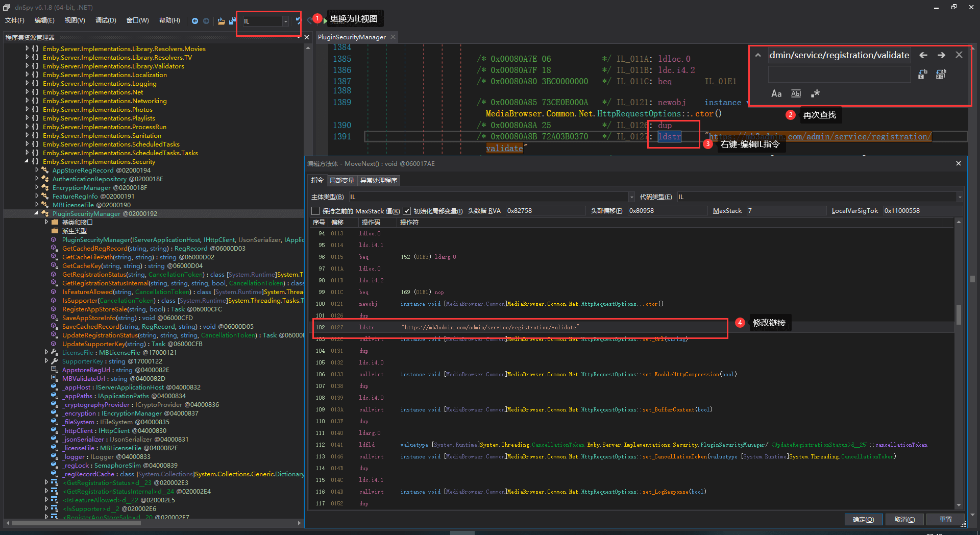
Task: Confirm edits with the 确定 button
Action: (864, 519)
